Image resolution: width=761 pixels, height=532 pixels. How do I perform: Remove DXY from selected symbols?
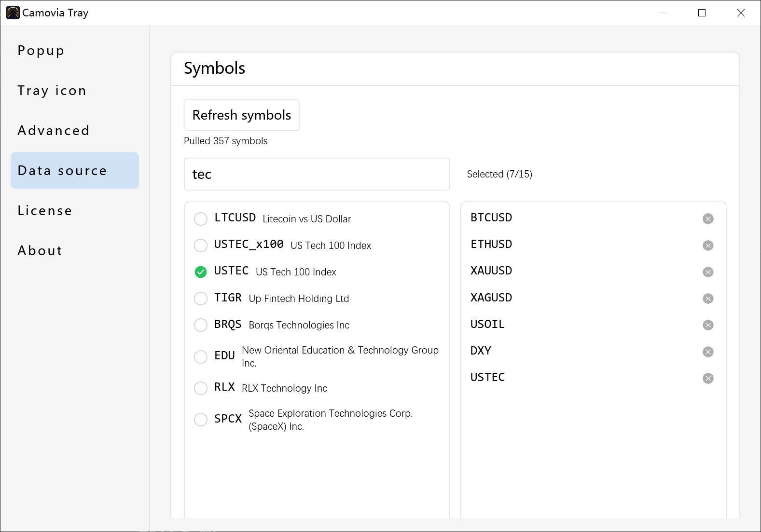coord(708,352)
